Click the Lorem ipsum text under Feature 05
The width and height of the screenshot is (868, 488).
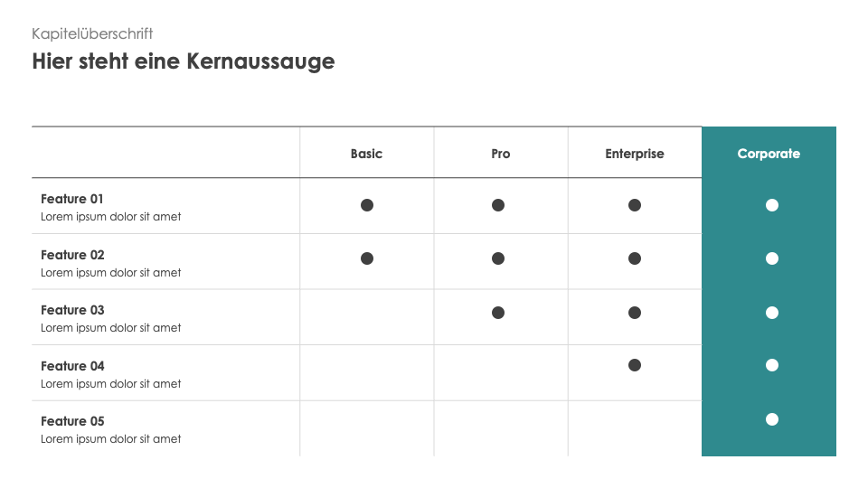[x=110, y=439]
